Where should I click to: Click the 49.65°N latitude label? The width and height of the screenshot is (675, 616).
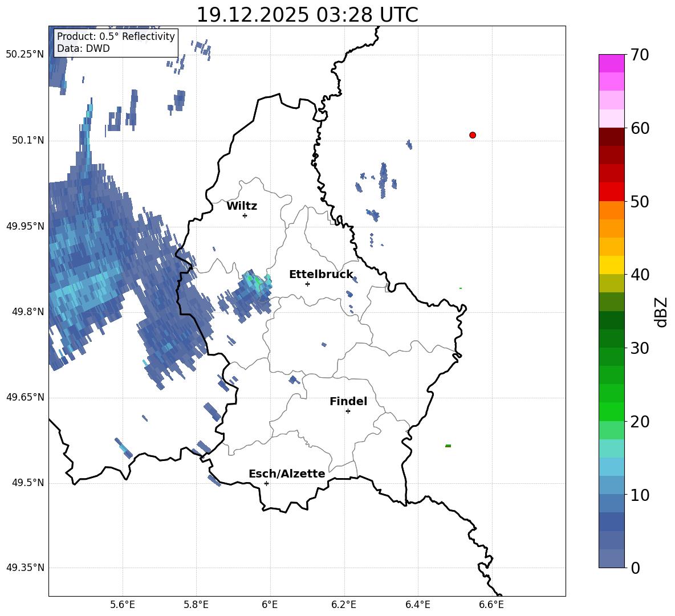click(x=25, y=397)
